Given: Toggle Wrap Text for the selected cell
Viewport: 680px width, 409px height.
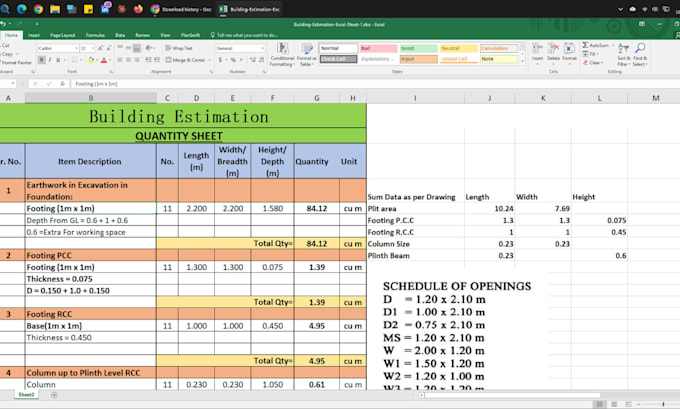Looking at the screenshot, I should (x=179, y=48).
